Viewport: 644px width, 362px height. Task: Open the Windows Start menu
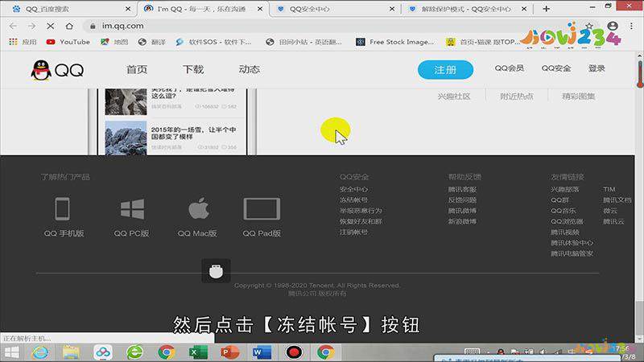pos(11,352)
